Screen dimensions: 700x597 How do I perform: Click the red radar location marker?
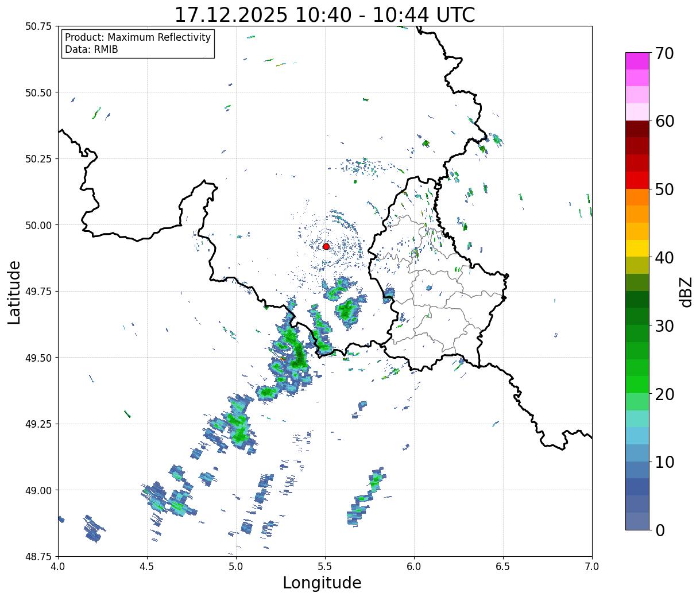point(326,246)
